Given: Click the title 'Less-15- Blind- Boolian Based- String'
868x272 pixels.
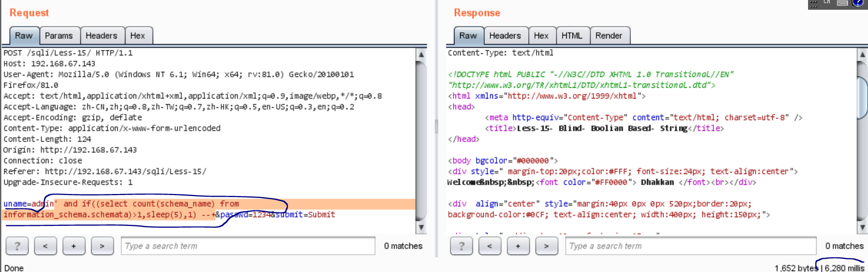Looking at the screenshot, I should 602,128.
